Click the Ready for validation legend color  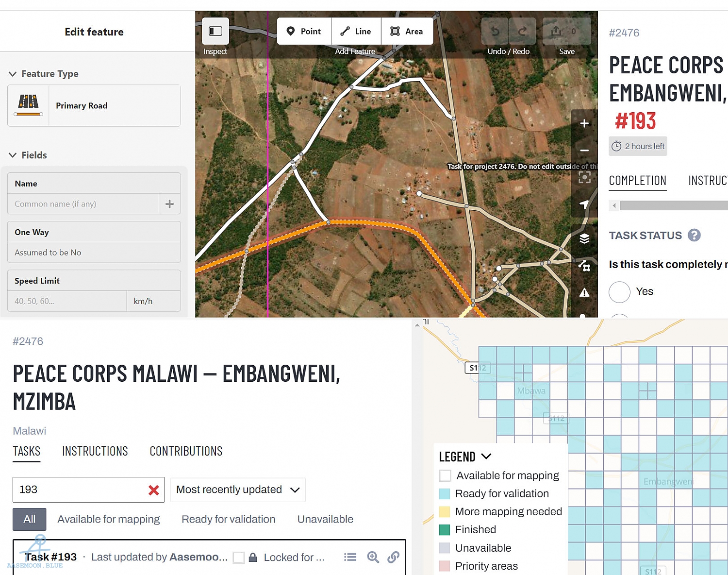445,493
